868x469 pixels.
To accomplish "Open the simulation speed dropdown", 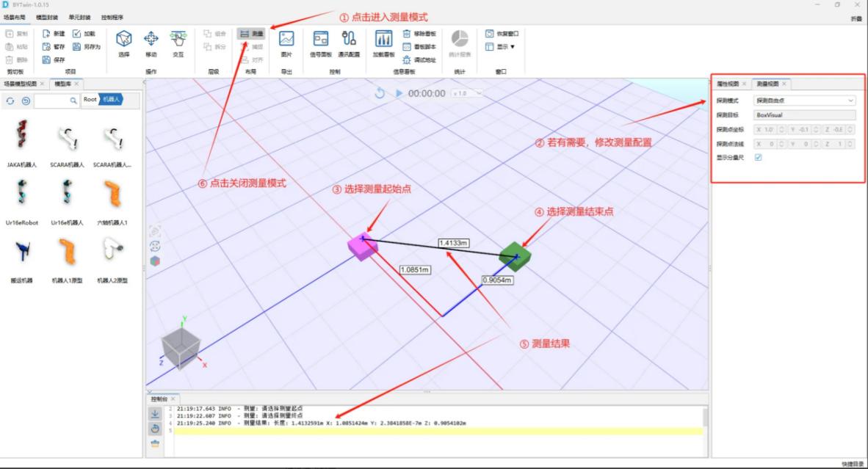I will (466, 93).
